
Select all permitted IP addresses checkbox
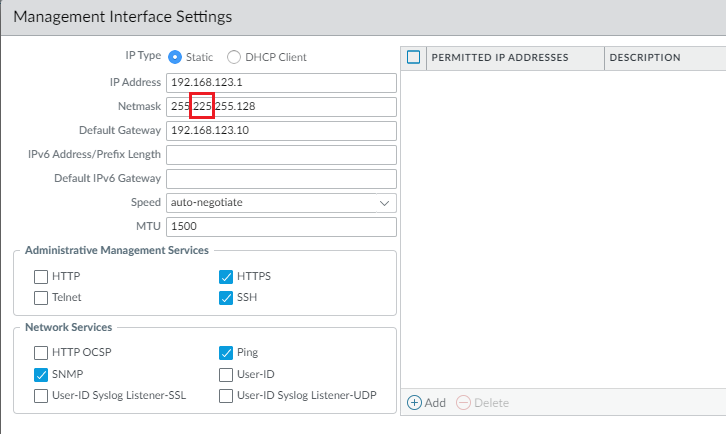[x=414, y=57]
